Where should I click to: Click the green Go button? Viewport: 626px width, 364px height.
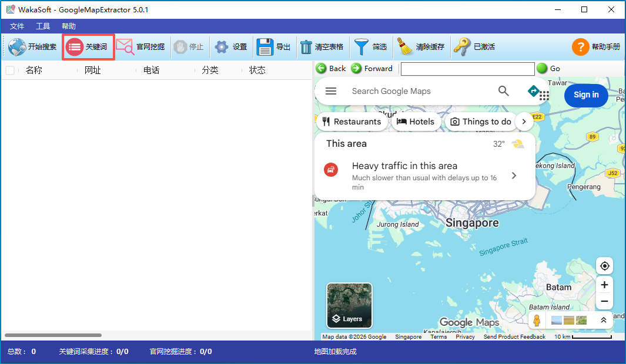(548, 69)
